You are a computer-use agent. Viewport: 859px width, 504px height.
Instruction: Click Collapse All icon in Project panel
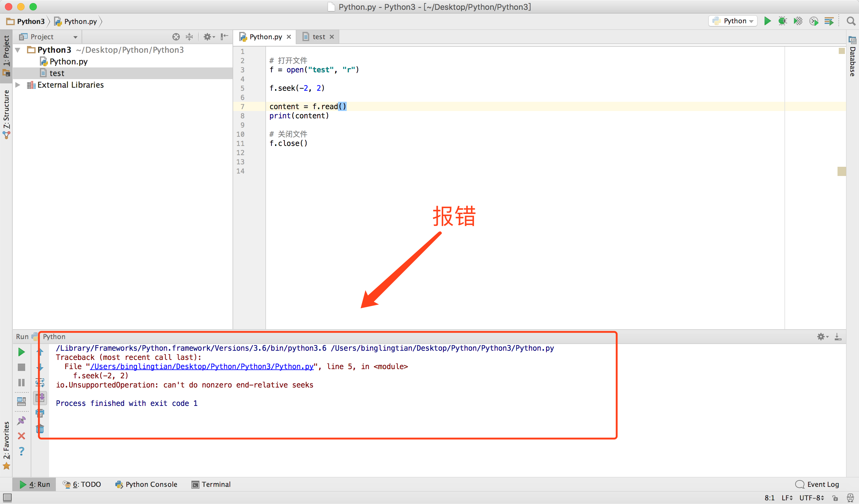point(189,37)
